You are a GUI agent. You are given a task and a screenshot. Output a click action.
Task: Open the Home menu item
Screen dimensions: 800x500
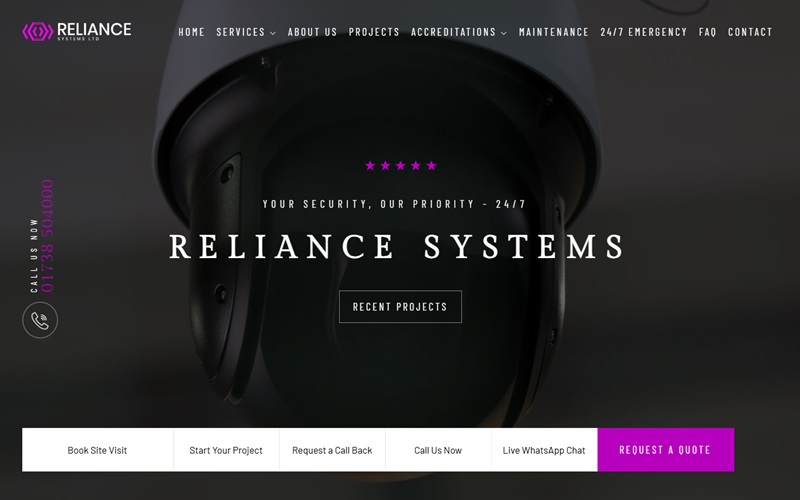coord(191,32)
